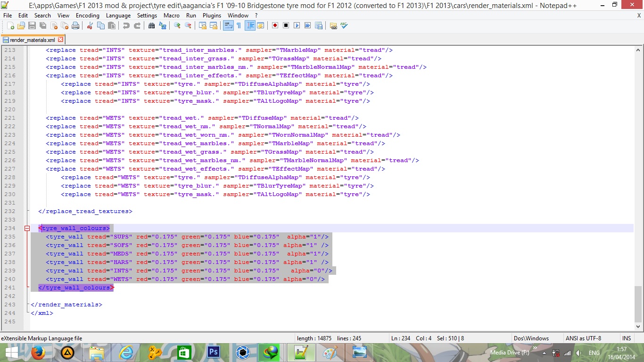The height and width of the screenshot is (362, 644).
Task: Click the Print toolbar icon
Action: [x=75, y=25]
